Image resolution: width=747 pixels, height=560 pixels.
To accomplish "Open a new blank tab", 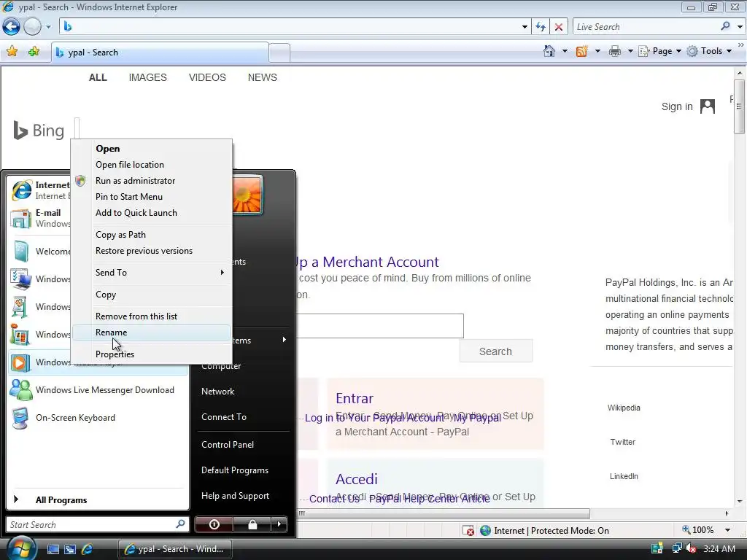I will click(279, 52).
